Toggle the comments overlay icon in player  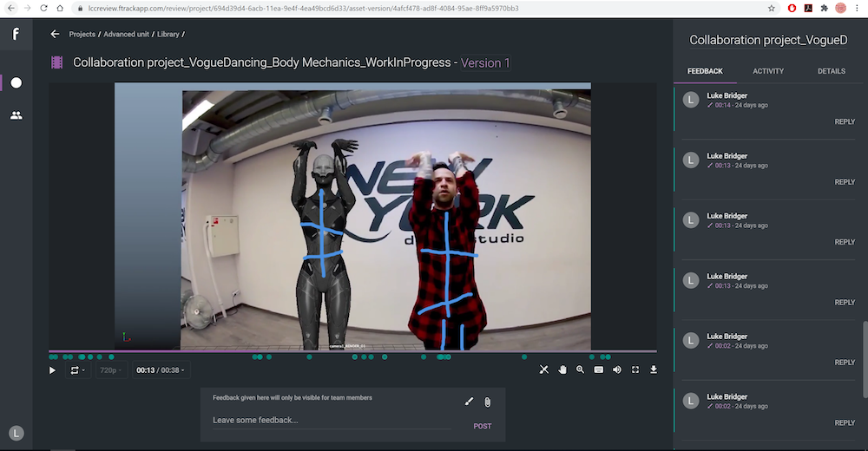point(598,369)
